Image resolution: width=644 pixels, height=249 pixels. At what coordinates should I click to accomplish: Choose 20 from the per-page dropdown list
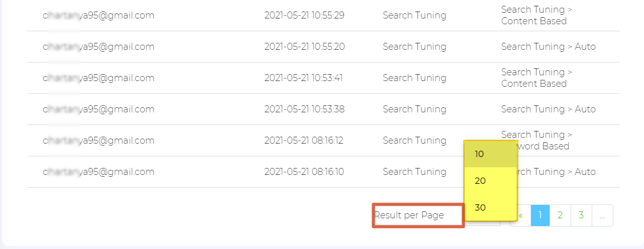click(490, 181)
